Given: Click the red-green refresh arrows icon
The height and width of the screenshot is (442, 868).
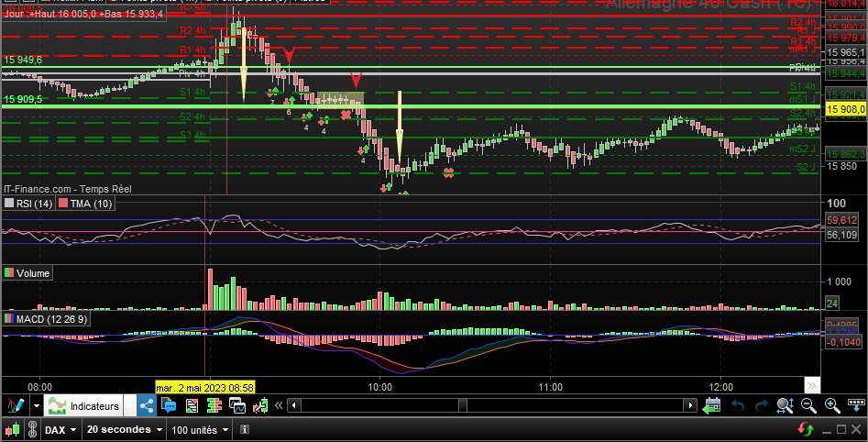Looking at the screenshot, I should click(x=806, y=429).
